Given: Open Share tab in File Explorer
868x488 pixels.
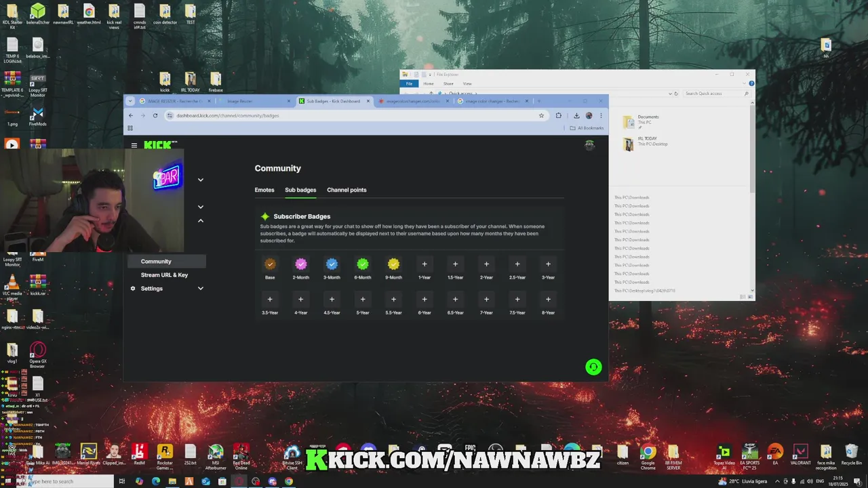Looking at the screenshot, I should pyautogui.click(x=448, y=83).
